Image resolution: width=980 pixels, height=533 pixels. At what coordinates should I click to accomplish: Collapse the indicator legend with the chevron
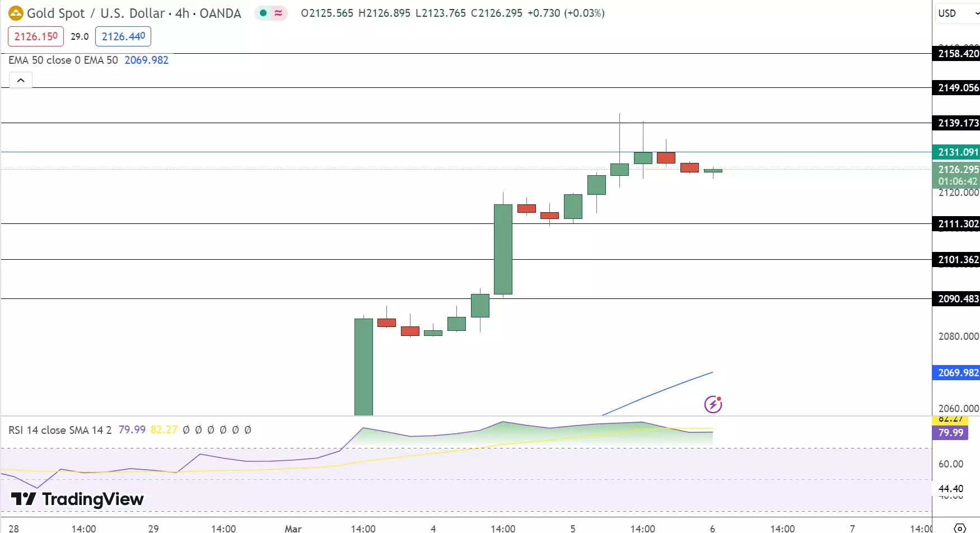[x=21, y=81]
